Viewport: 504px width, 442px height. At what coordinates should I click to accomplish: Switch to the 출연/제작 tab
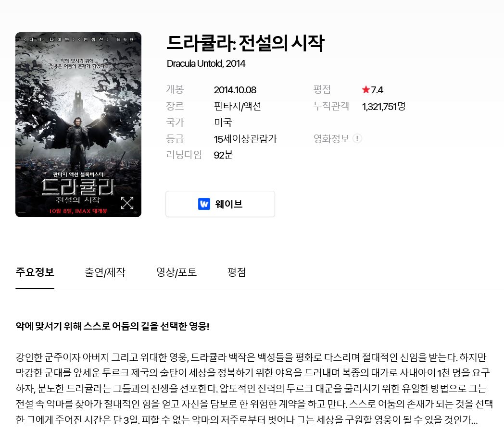coord(105,272)
